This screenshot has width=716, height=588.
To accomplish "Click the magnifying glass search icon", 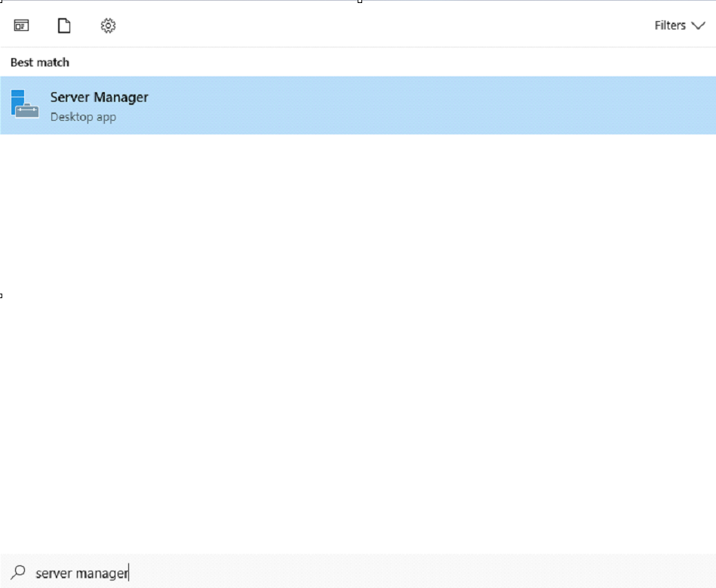I will (20, 573).
